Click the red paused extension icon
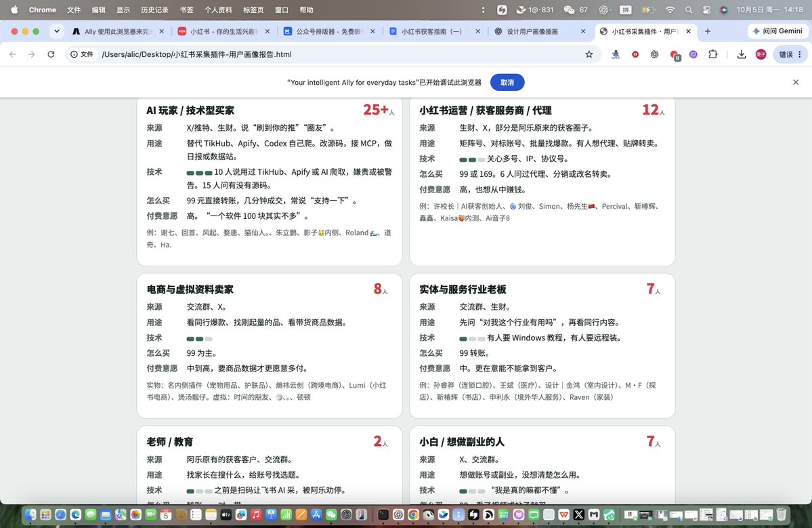The width and height of the screenshot is (812, 528). (x=675, y=54)
